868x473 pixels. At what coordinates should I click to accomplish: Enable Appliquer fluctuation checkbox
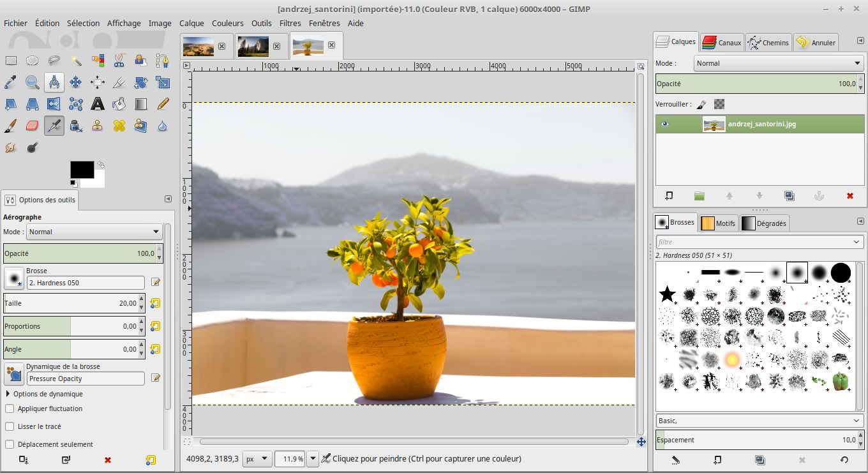10,409
